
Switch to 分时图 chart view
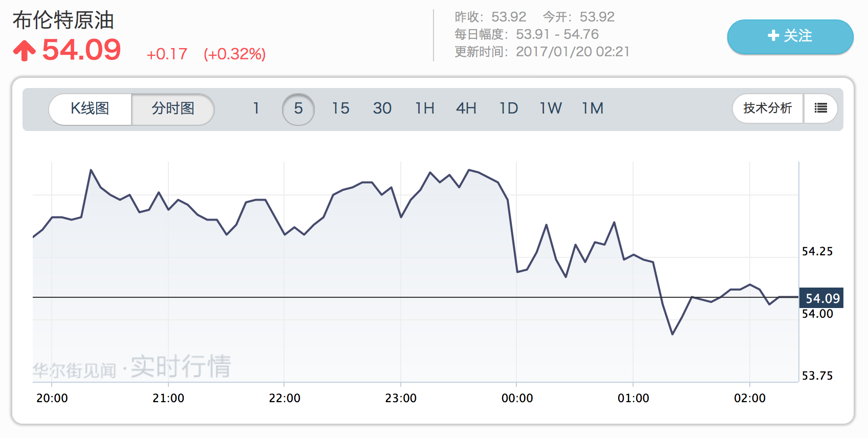coord(173,108)
